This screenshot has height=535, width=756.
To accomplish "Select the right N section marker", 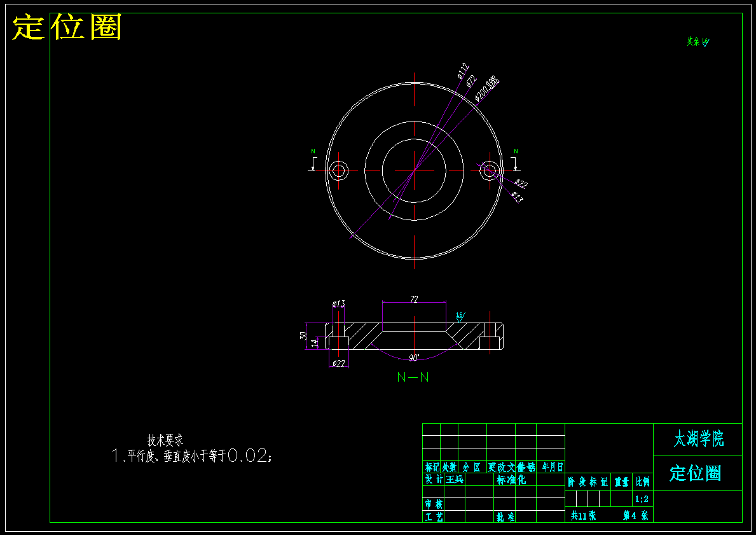I will click(516, 151).
